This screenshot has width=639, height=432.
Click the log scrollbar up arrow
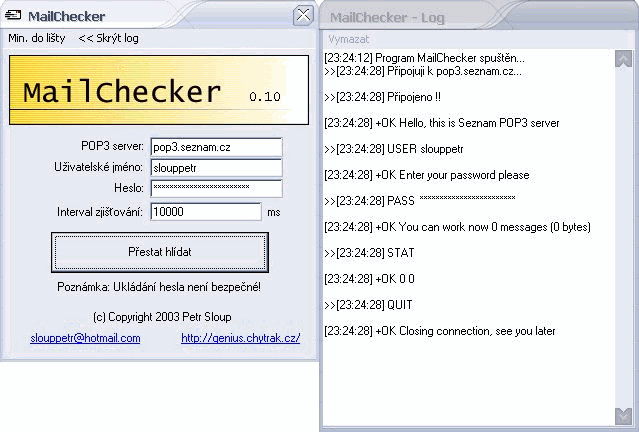[623, 59]
